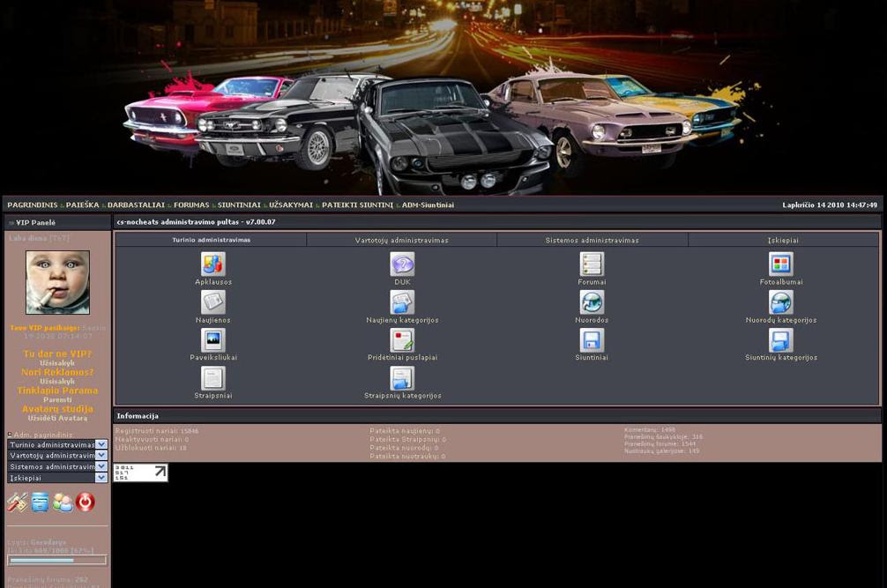887x588 pixels.
Task: Click the Avatarų studija heading
Action: click(57, 409)
